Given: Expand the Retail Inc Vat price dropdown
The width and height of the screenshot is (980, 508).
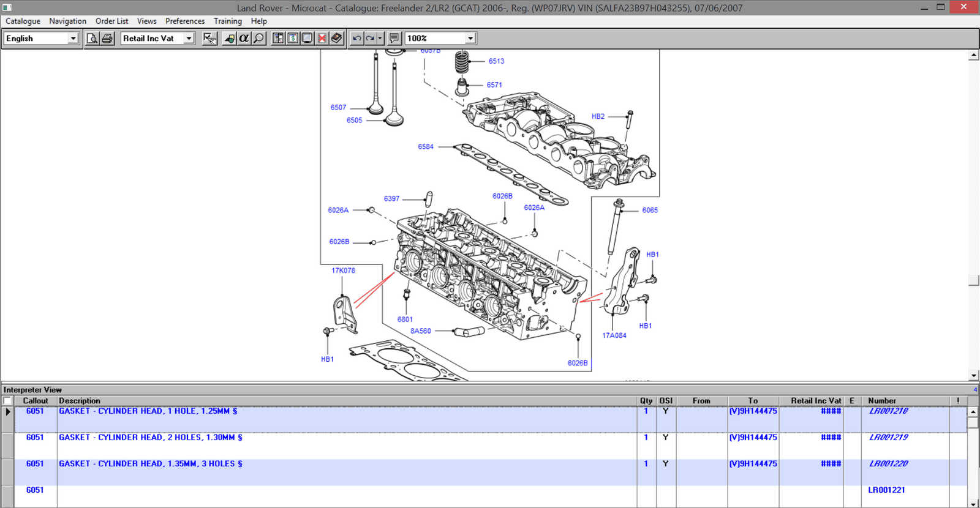Looking at the screenshot, I should pyautogui.click(x=189, y=39).
